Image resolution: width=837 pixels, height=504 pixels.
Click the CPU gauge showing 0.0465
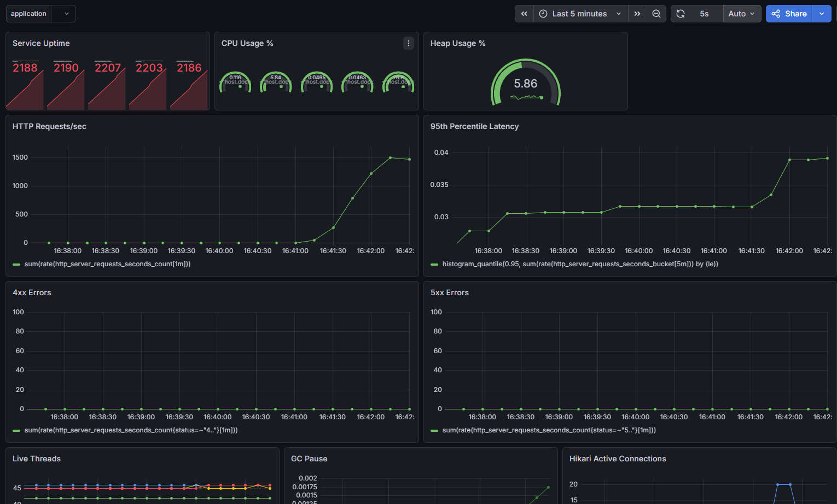click(317, 81)
